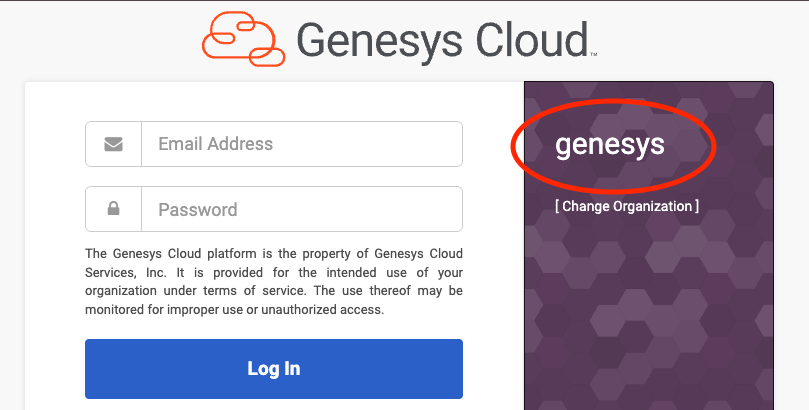The height and width of the screenshot is (410, 809).
Task: Focus the Email Address input field
Action: point(302,144)
